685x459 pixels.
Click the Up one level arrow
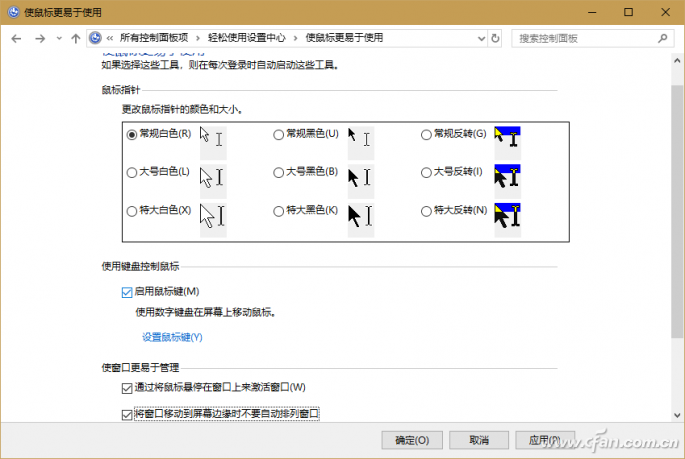(x=76, y=38)
